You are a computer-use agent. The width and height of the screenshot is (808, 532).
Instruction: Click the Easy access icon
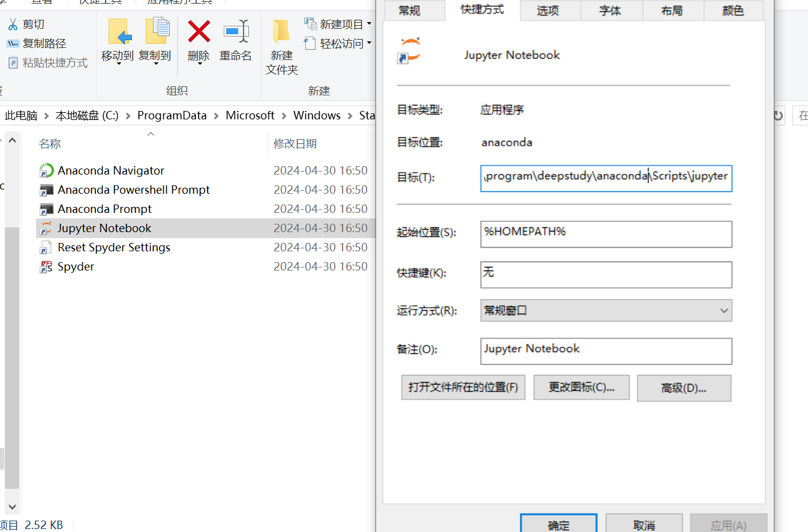(x=310, y=43)
